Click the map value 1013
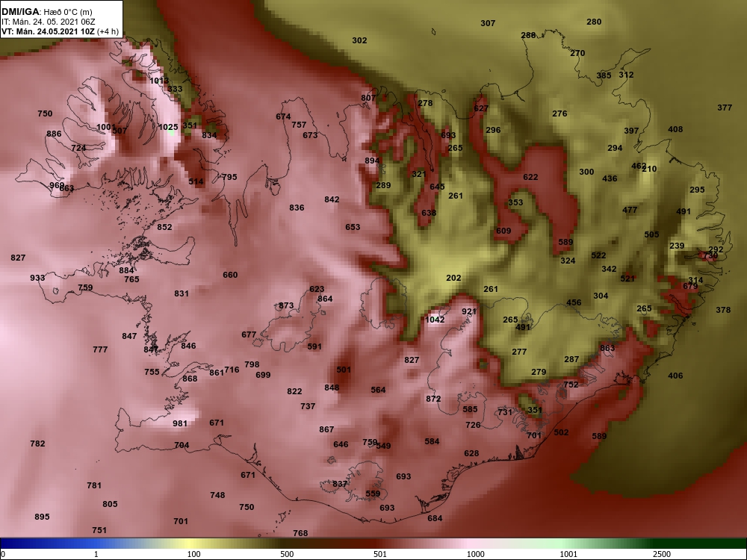The height and width of the screenshot is (560, 747). coord(159,81)
